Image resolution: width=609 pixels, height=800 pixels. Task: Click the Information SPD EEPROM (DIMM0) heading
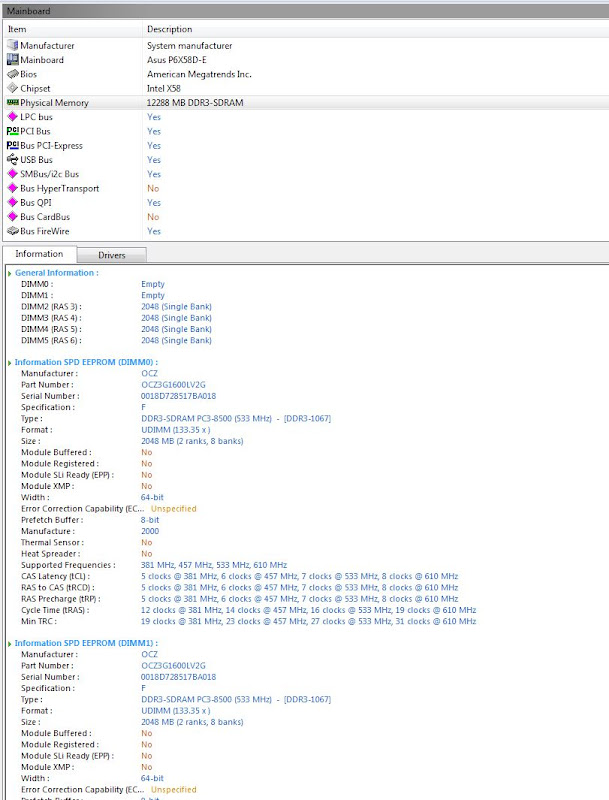[x=86, y=362]
